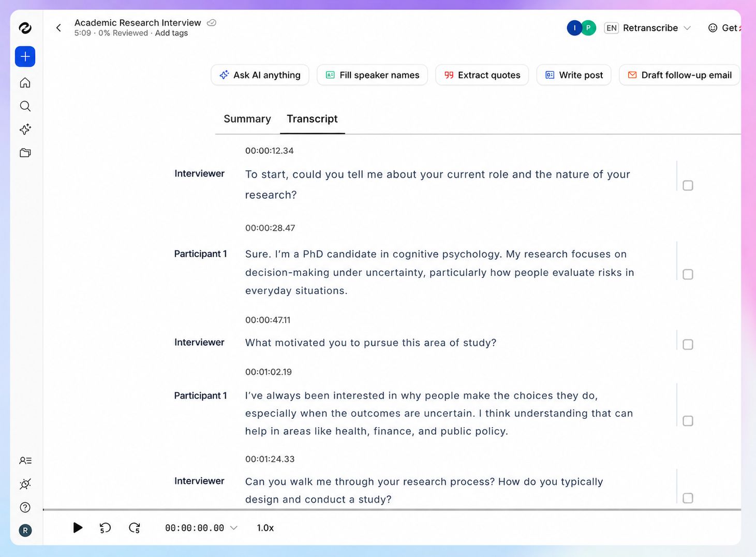Click the first Interviewer speaker label

[199, 173]
